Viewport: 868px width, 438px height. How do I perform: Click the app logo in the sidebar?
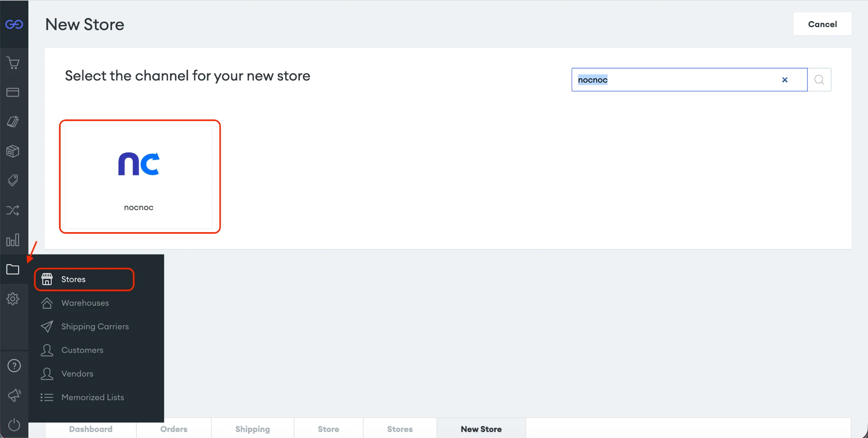point(14,24)
